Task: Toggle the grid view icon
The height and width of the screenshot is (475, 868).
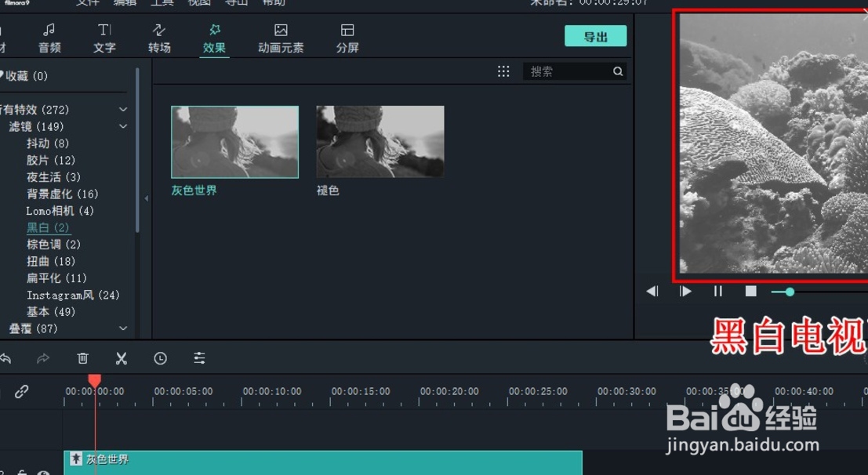Action: (503, 71)
